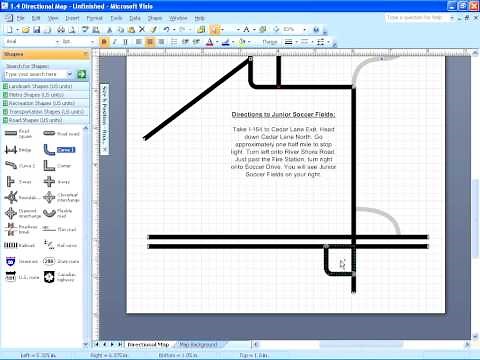Image resolution: width=480 pixels, height=360 pixels.
Task: Open the Landmark Shapes stencil
Action: (45, 86)
